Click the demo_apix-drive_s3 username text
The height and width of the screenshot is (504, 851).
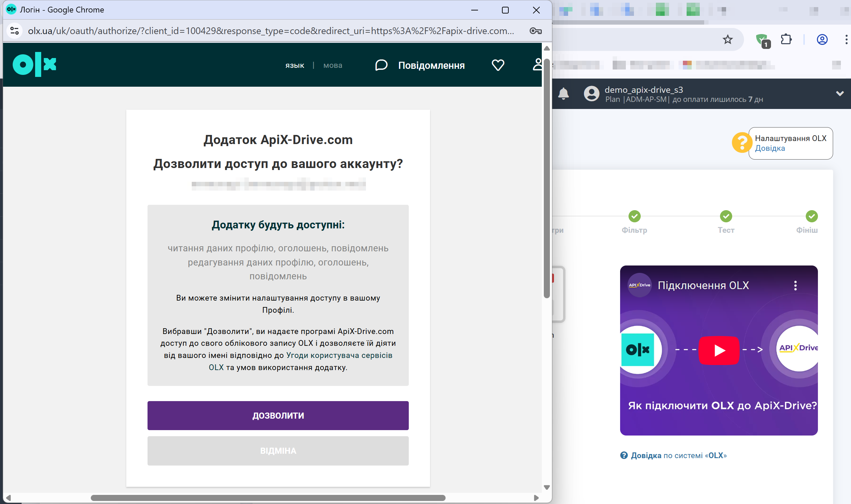click(643, 90)
